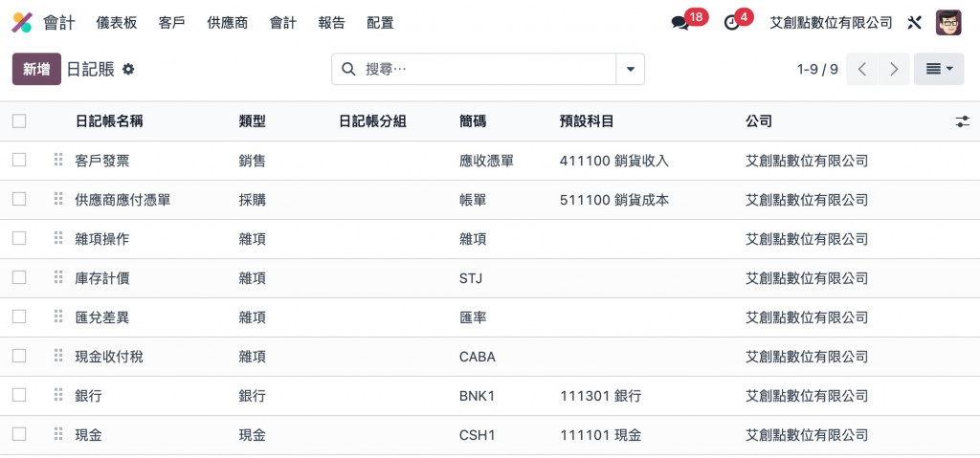Open the activities clock icon with badge 4
Viewport: 980px width, 458px height.
tap(733, 23)
